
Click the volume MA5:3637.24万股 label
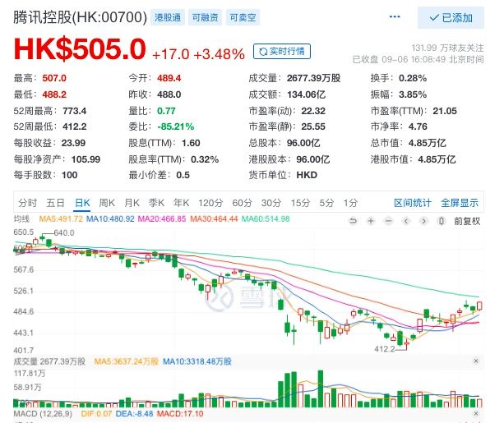point(127,361)
